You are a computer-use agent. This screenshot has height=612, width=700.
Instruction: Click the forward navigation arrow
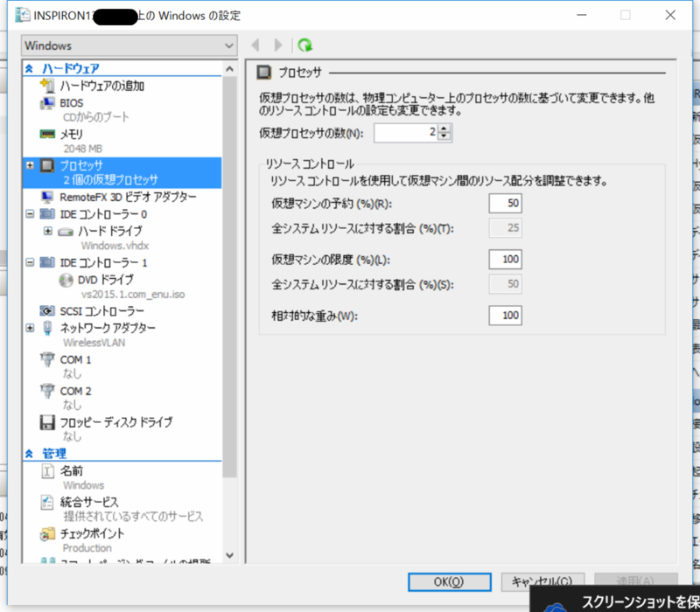pos(277,45)
